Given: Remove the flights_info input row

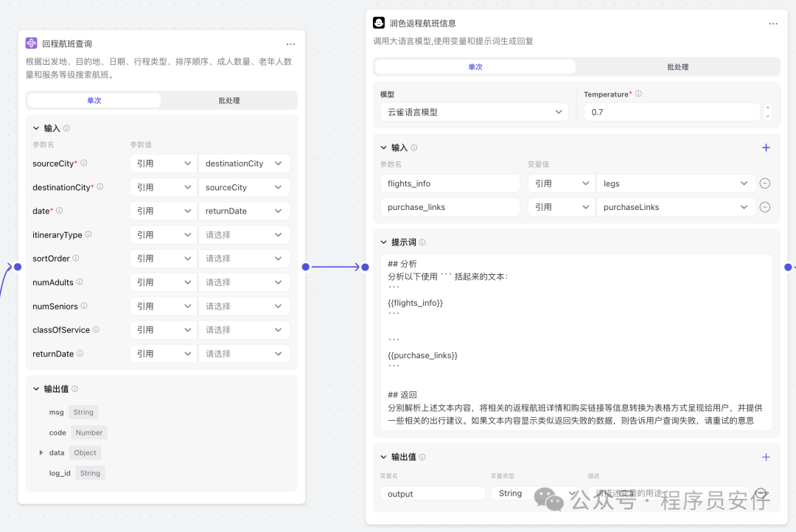Looking at the screenshot, I should tap(765, 183).
